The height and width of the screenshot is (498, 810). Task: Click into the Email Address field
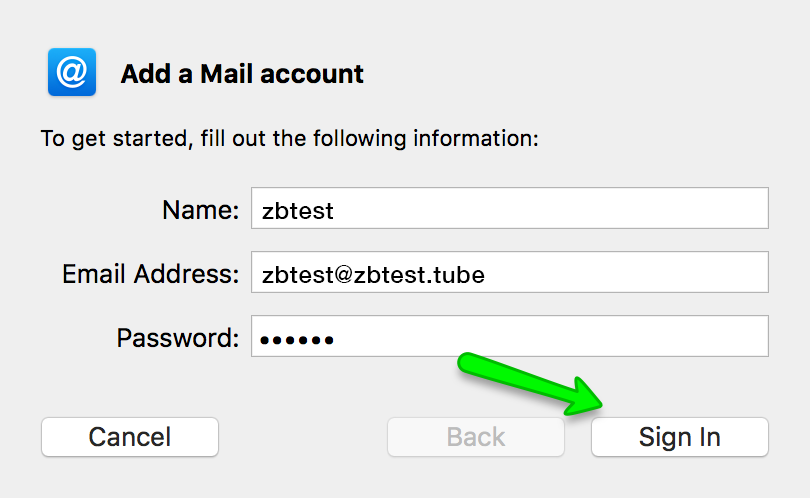tap(509, 272)
